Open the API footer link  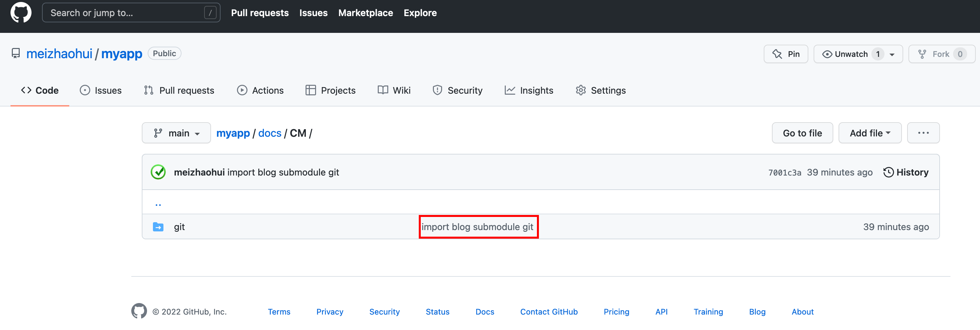coord(661,312)
